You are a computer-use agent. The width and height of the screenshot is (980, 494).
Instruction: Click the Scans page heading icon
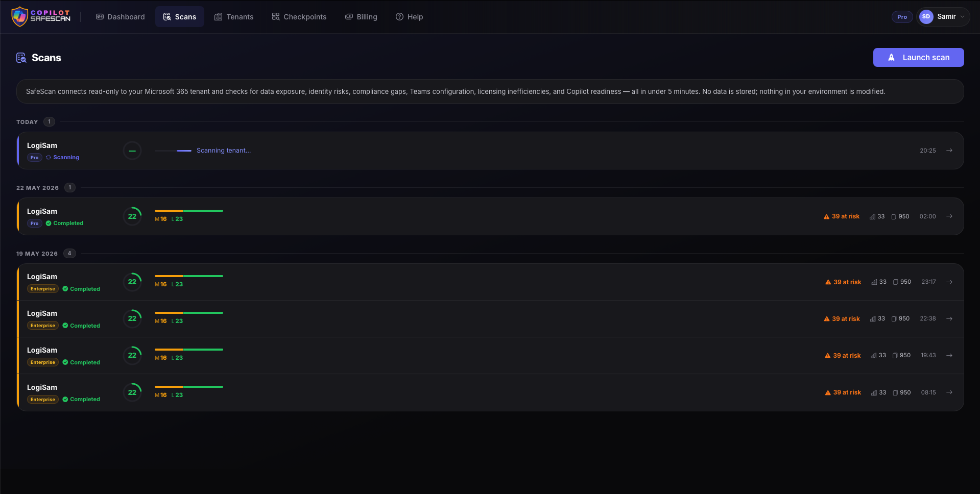click(21, 58)
